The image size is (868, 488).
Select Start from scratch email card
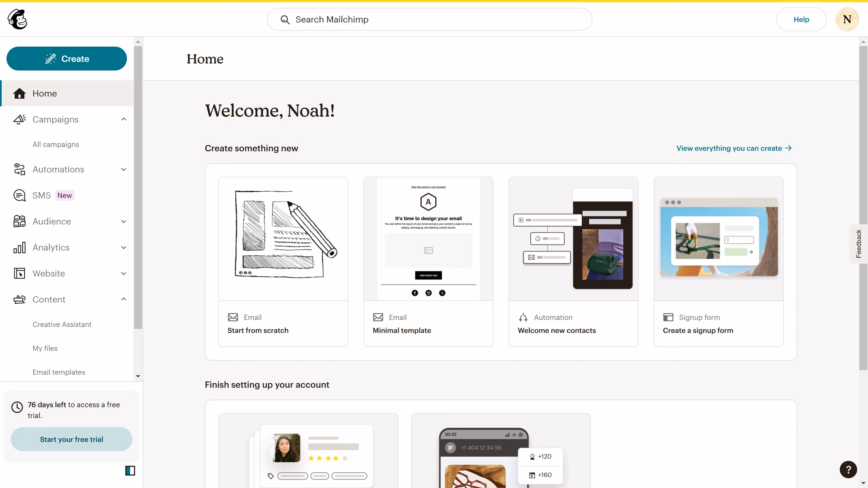[283, 262]
